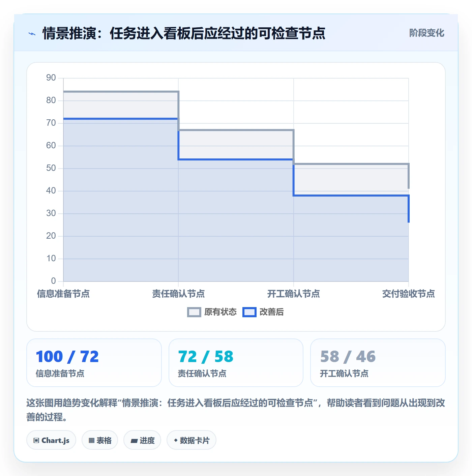Select the 数据卡片 tag chip

(x=191, y=440)
